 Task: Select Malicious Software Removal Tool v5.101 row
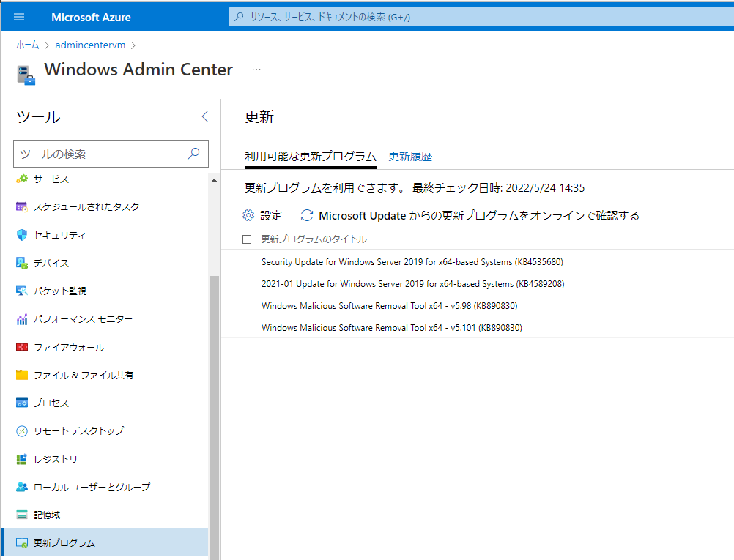477,327
